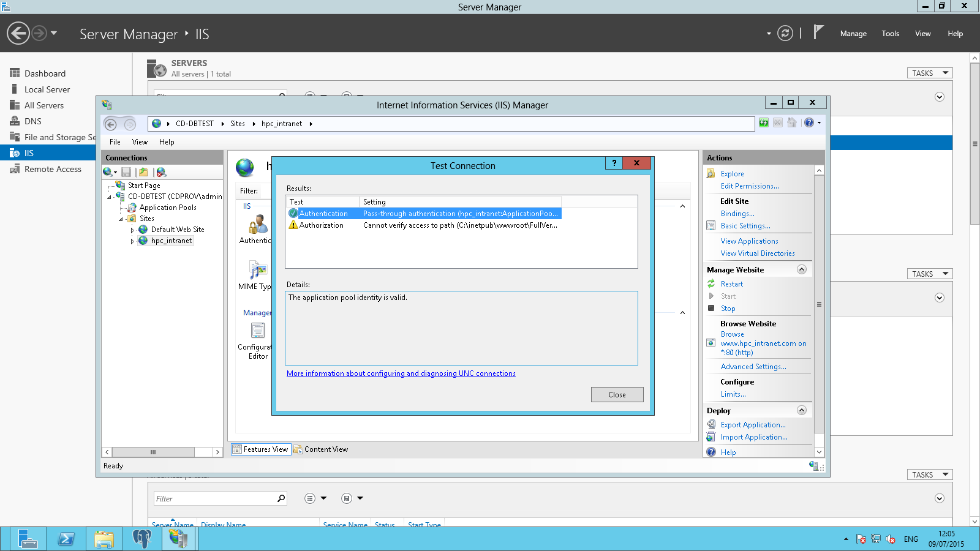Click the black Stop icon in Manage Website
Viewport: 980px width, 551px height.
click(x=711, y=308)
